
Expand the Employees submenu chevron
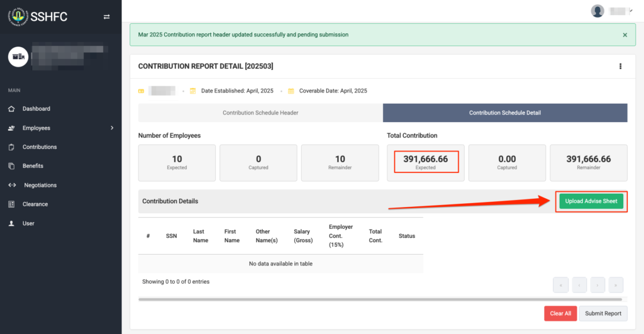click(x=112, y=128)
